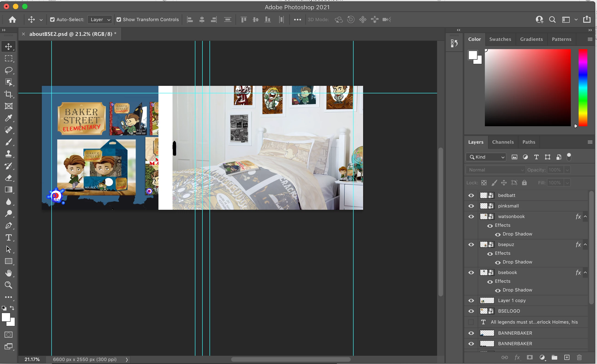Switch to the Swatches tab
The image size is (597, 364).
click(x=500, y=39)
